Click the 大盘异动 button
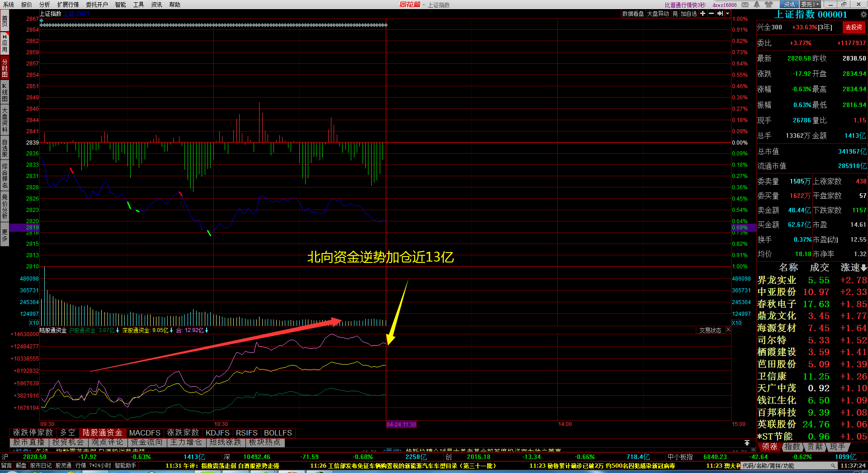The width and height of the screenshot is (868, 473). tap(658, 14)
